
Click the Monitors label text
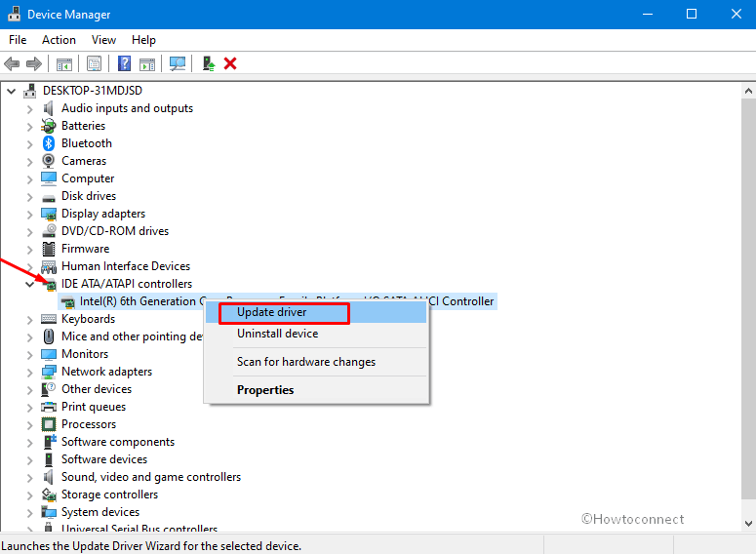click(x=85, y=354)
